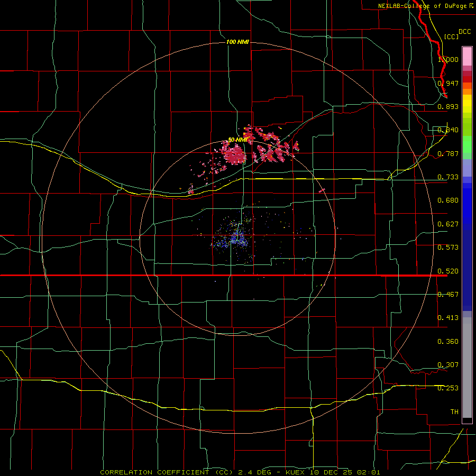The image size is (476, 476).
Task: Click the 0.733 legend value
Action: click(x=448, y=177)
